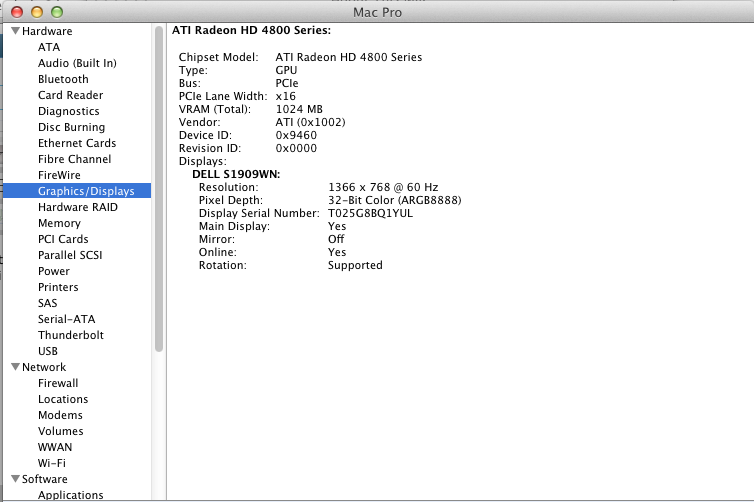Click the Software category label
The height and width of the screenshot is (502, 754).
tap(45, 479)
